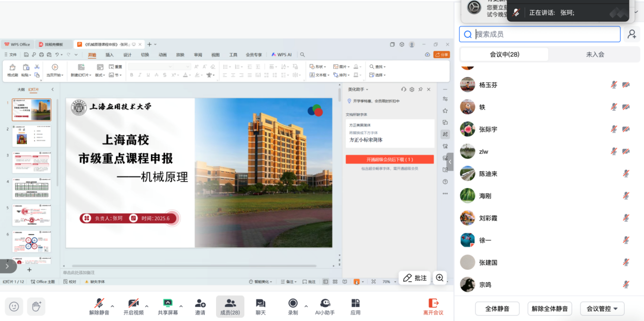Click the magnifier zoom icon beside 批注
The height and width of the screenshot is (321, 644).
click(x=440, y=278)
